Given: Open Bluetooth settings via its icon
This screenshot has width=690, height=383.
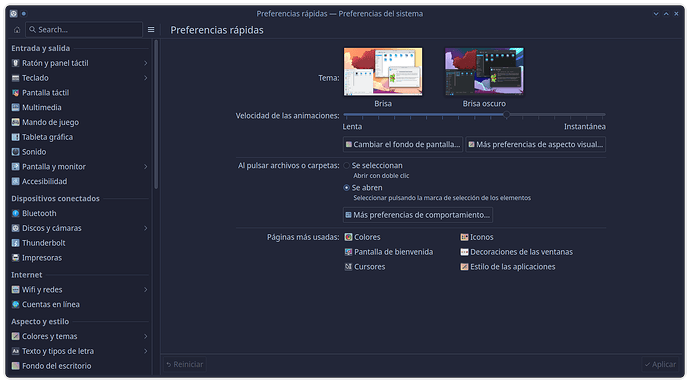Looking at the screenshot, I should (15, 214).
